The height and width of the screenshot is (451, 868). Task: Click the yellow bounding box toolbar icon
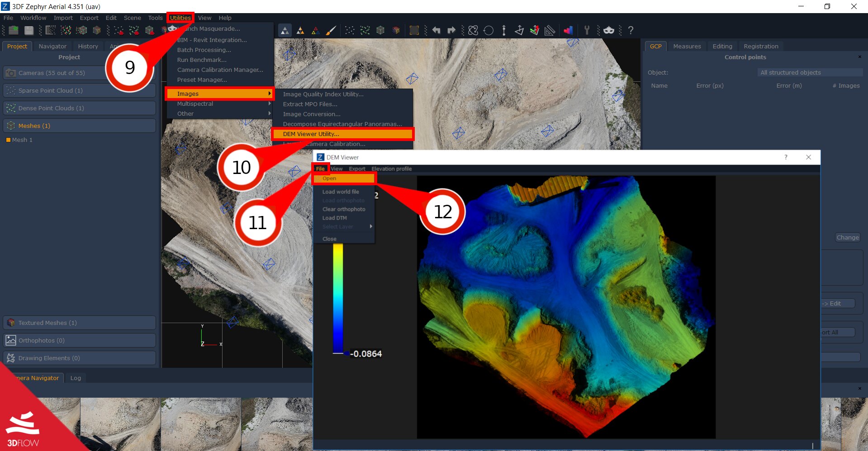coord(414,30)
